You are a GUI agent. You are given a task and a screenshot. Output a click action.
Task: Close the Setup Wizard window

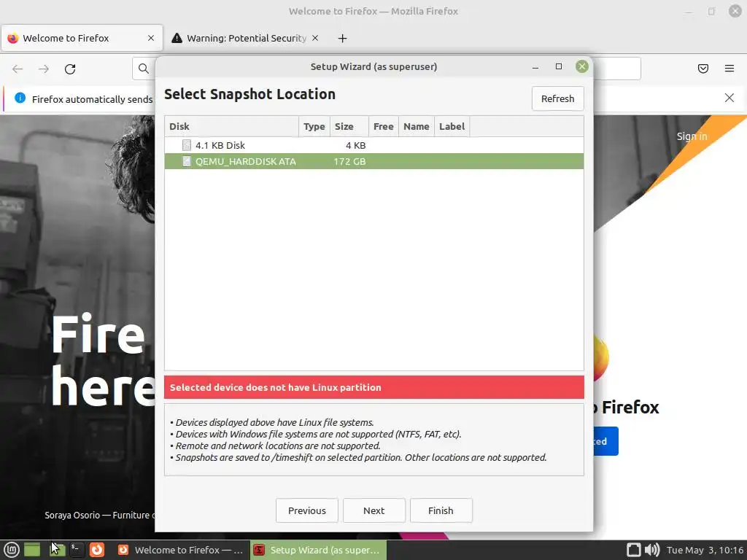click(x=581, y=66)
